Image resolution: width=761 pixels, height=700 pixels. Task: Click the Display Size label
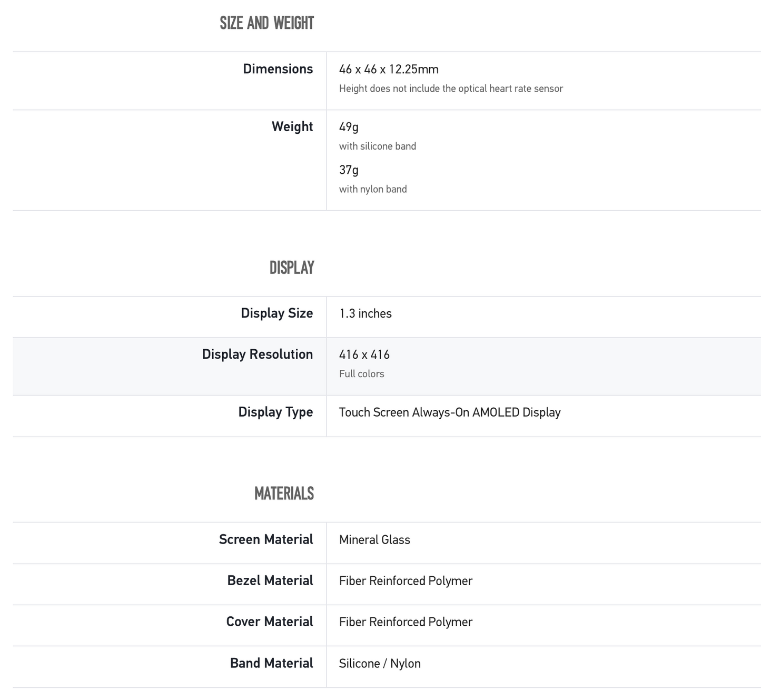(276, 313)
